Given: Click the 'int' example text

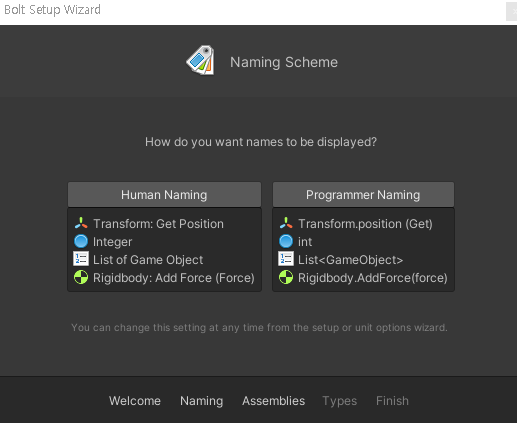Looking at the screenshot, I should (305, 242).
